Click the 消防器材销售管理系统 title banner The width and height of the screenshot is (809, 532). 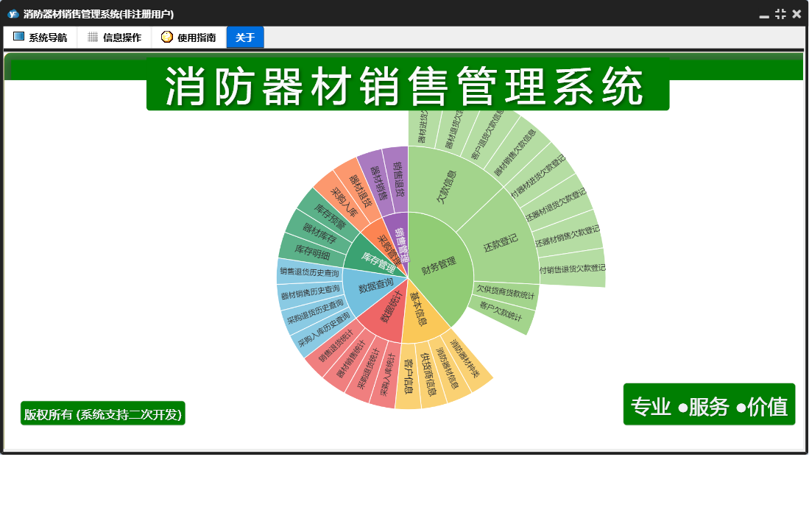(x=408, y=85)
